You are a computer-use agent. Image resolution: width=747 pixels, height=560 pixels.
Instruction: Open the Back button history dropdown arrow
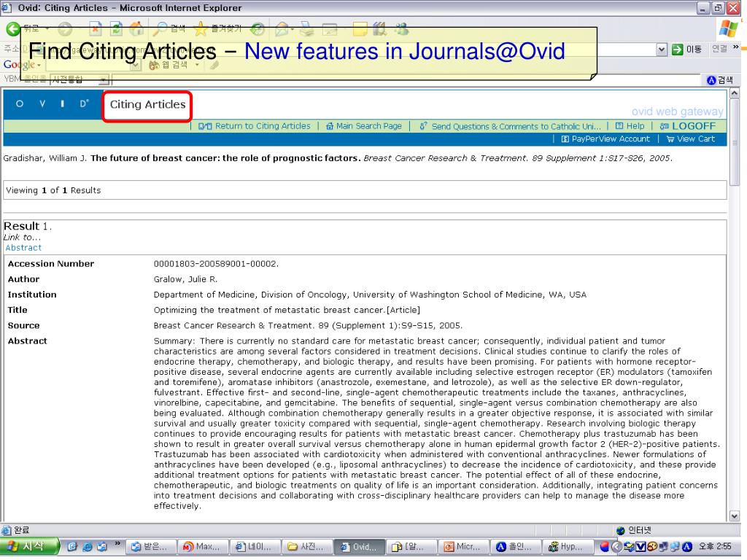point(47,29)
